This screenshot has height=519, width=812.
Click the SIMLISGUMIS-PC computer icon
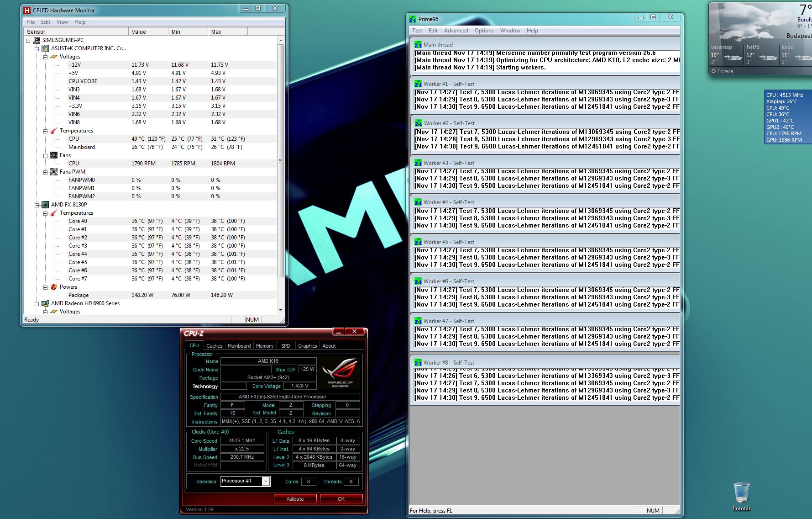[37, 40]
